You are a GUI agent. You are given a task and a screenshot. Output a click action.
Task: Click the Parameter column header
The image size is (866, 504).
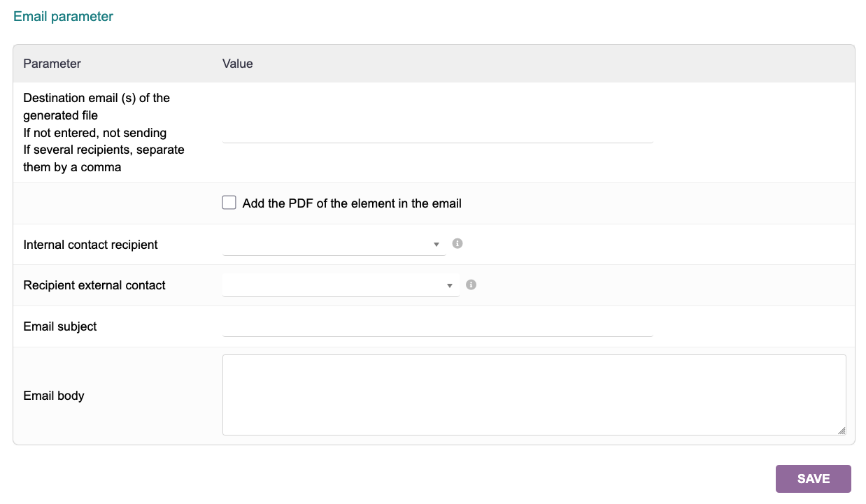52,64
